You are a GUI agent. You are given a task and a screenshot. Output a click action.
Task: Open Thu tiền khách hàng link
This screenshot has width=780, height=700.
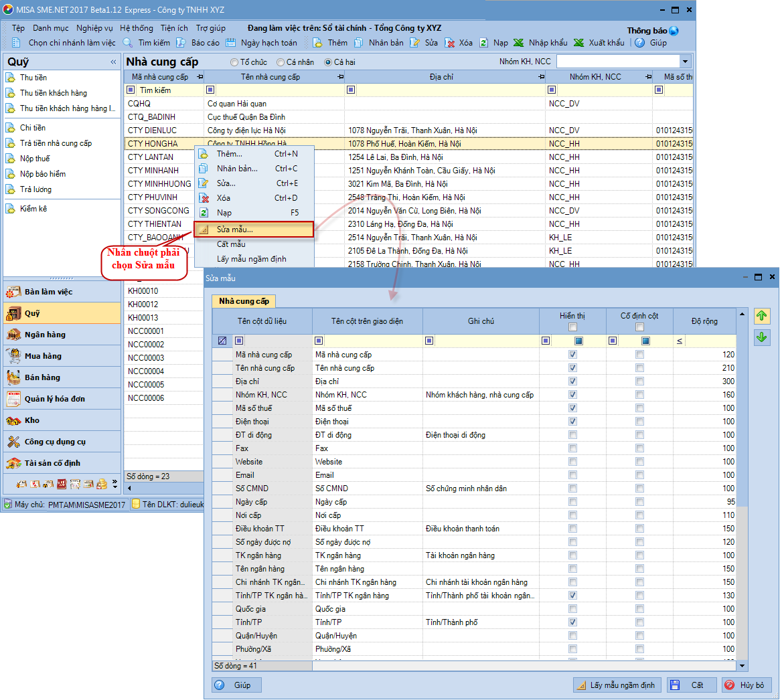[x=53, y=93]
